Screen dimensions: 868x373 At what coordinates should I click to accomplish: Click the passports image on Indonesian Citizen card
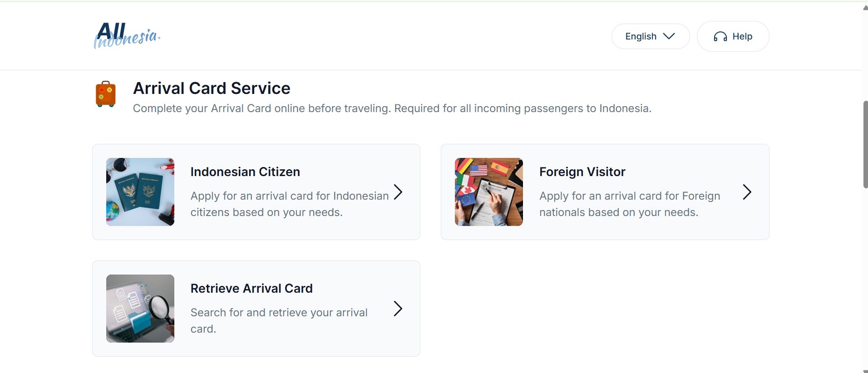pos(139,192)
